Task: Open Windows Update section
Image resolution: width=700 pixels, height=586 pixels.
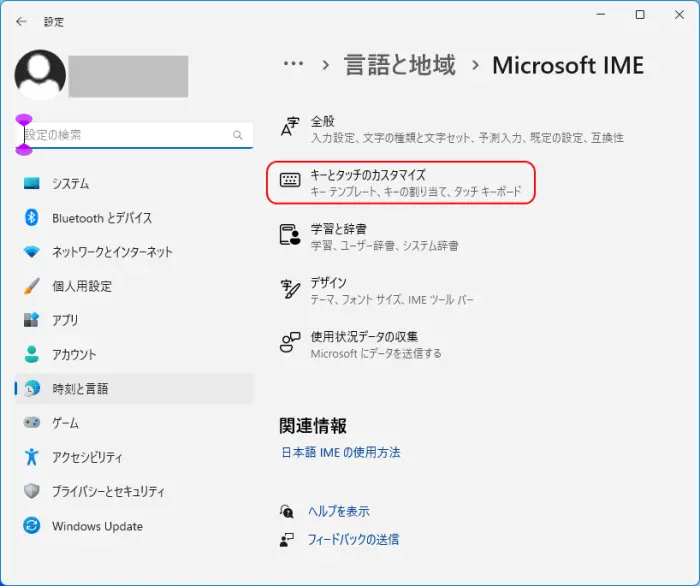Action: (x=134, y=526)
